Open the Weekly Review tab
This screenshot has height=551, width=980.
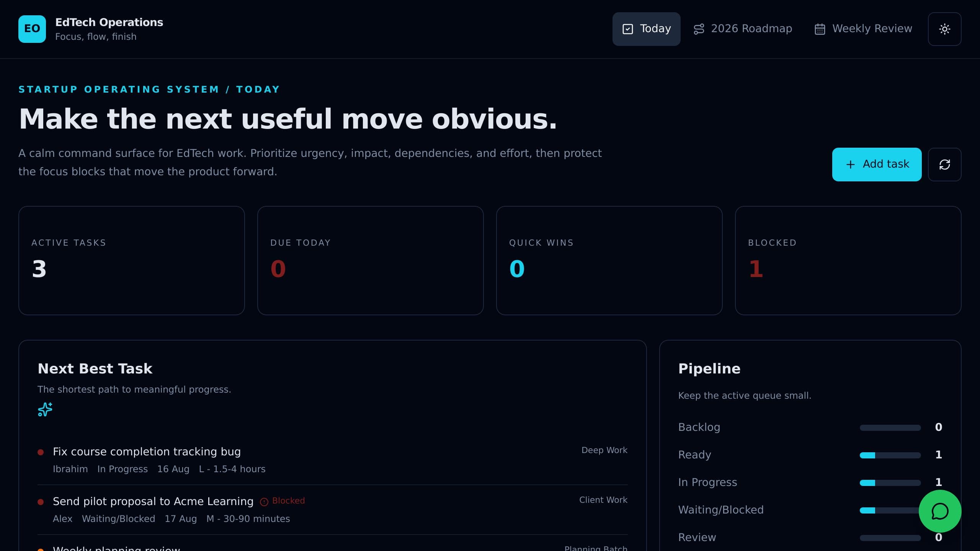coord(863,29)
